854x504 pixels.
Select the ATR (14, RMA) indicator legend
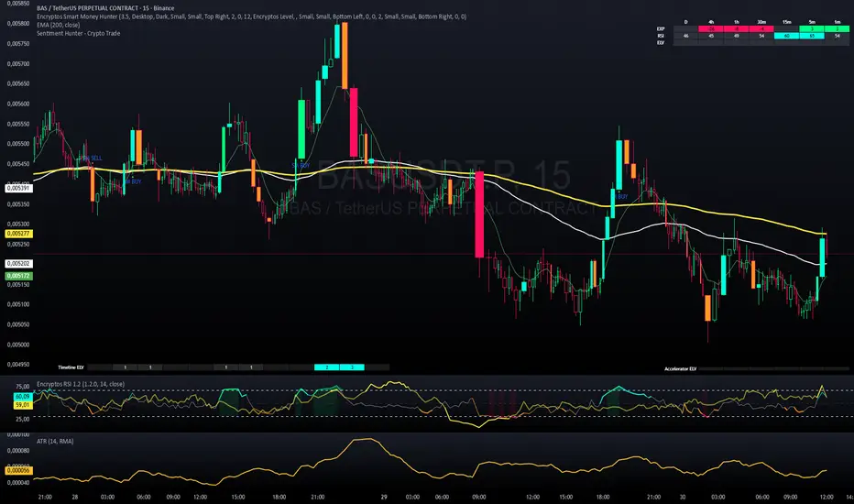point(54,442)
